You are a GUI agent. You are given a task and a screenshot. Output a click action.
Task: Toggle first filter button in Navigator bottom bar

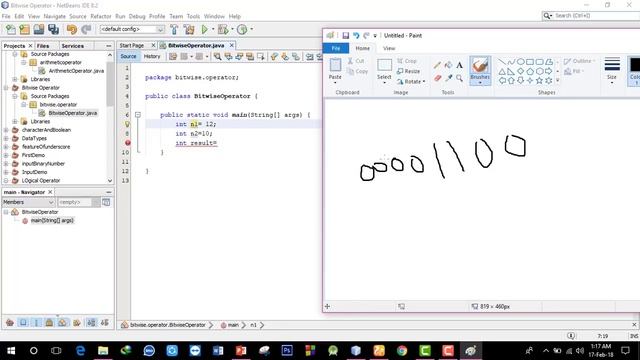10,323
